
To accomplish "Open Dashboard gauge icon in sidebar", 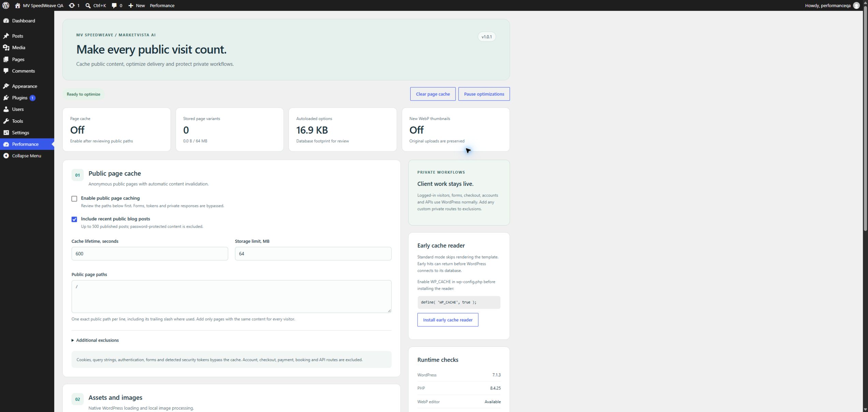I will pyautogui.click(x=6, y=21).
